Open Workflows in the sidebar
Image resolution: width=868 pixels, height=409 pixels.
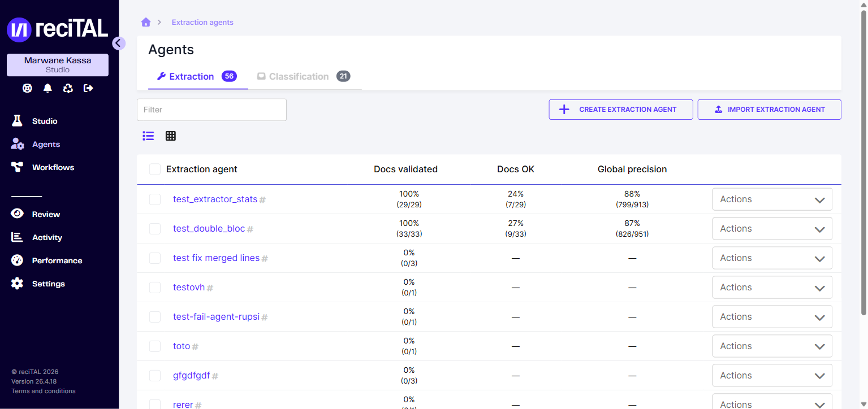pyautogui.click(x=53, y=167)
